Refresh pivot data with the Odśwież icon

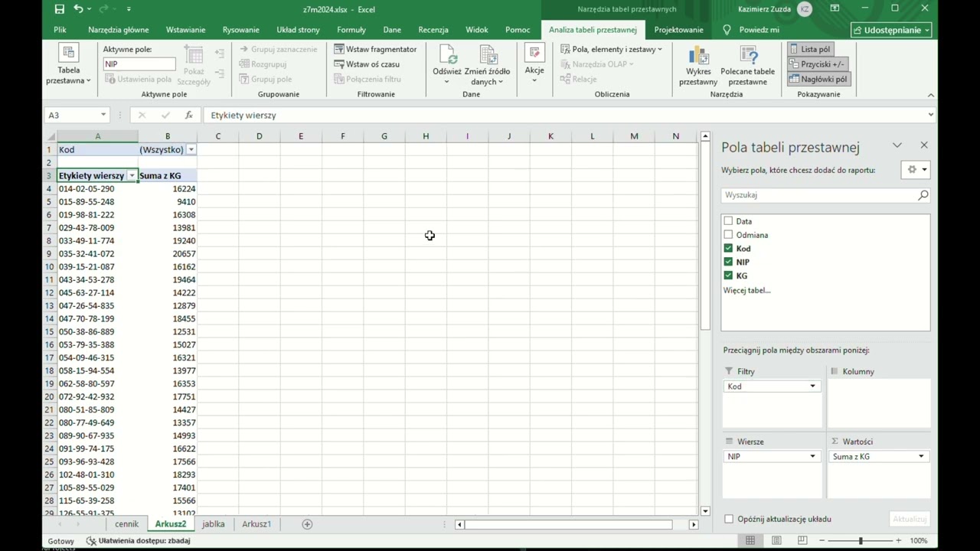coord(447,55)
